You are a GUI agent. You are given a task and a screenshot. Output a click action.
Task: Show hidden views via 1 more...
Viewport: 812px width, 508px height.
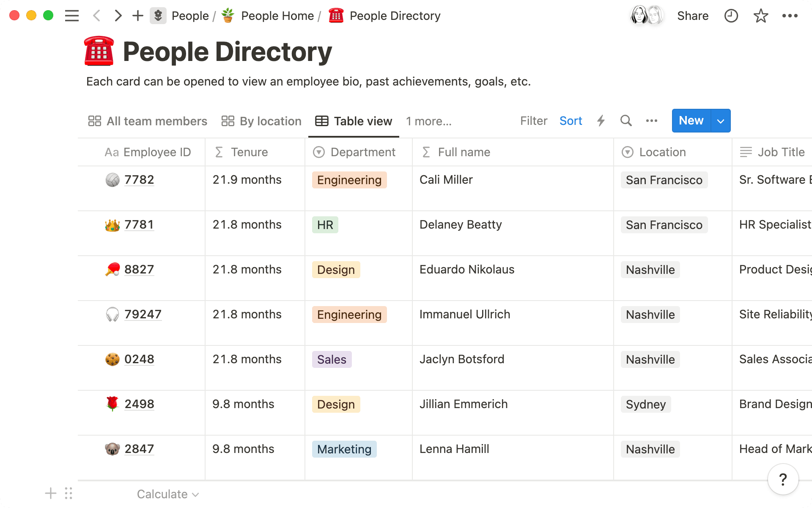(x=428, y=121)
